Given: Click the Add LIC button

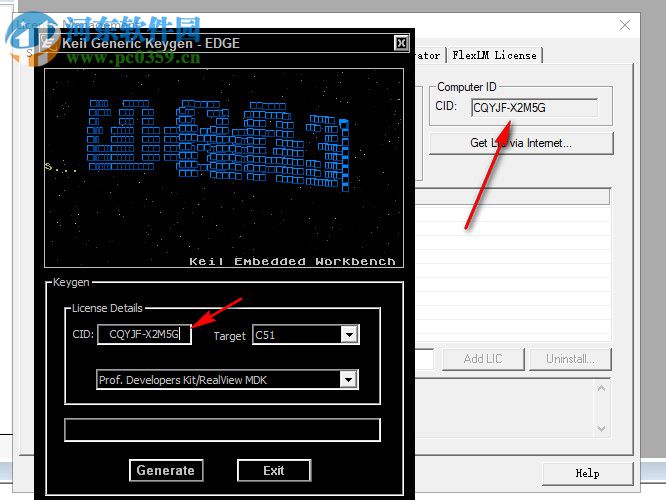Looking at the screenshot, I should pos(483,359).
